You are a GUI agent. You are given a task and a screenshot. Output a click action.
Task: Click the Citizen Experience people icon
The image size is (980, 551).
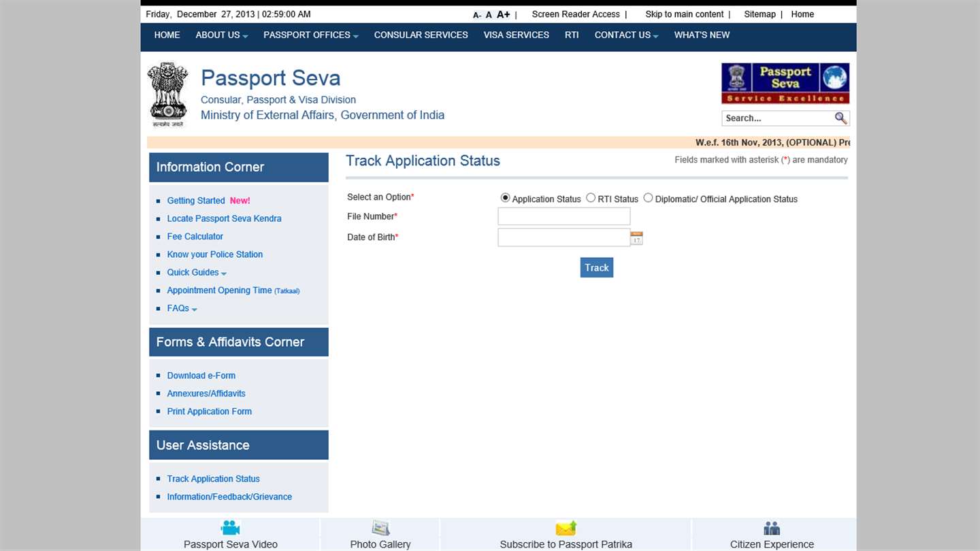click(x=772, y=528)
